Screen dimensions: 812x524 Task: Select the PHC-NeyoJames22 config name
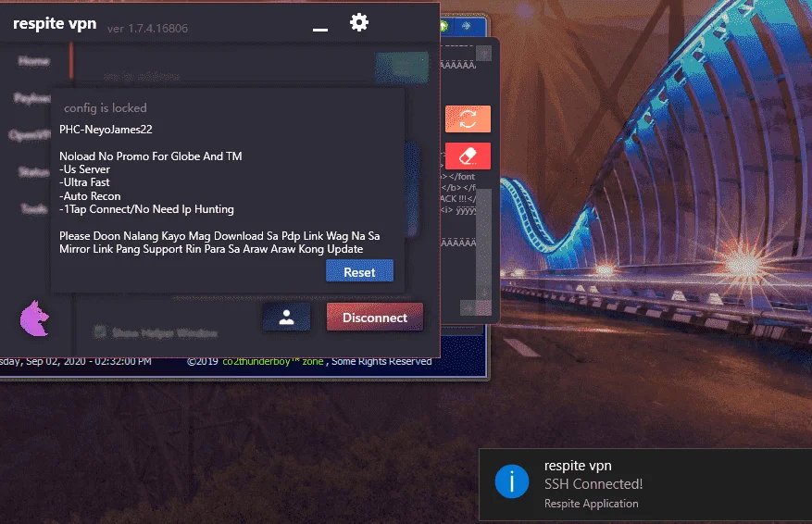pyautogui.click(x=106, y=130)
